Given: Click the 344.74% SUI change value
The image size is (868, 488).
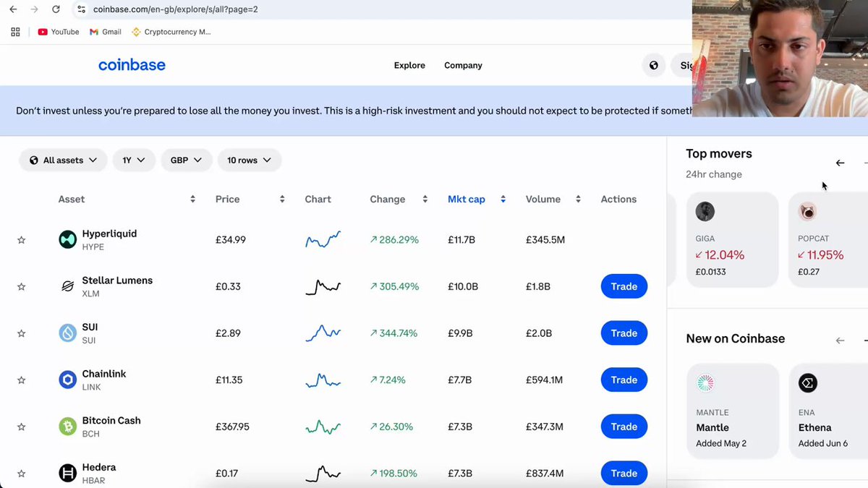Looking at the screenshot, I should pos(394,333).
